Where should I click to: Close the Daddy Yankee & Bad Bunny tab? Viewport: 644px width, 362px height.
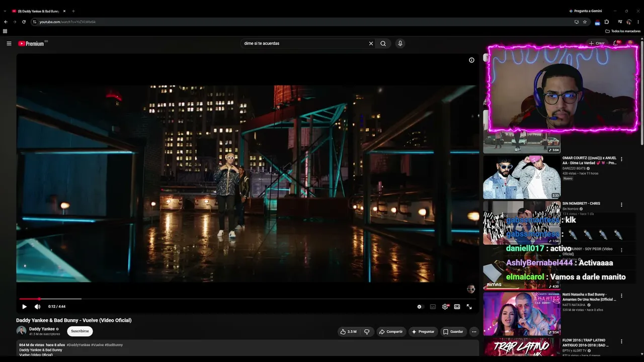click(x=64, y=11)
